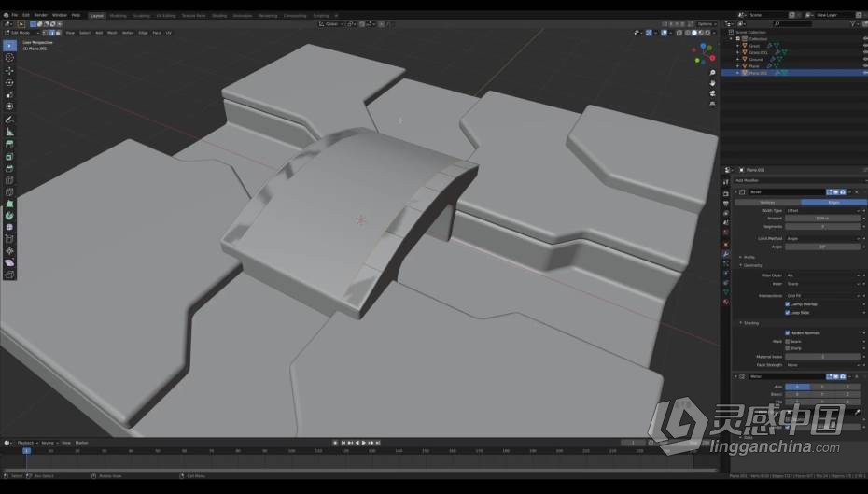Open the Render menu

[x=41, y=15]
